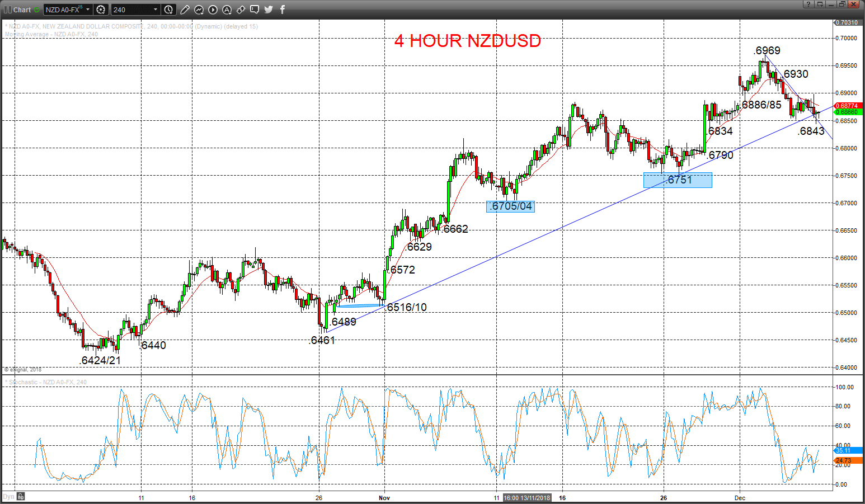The width and height of the screenshot is (865, 504).
Task: Click the .6424/21 low annotation
Action: (x=100, y=360)
